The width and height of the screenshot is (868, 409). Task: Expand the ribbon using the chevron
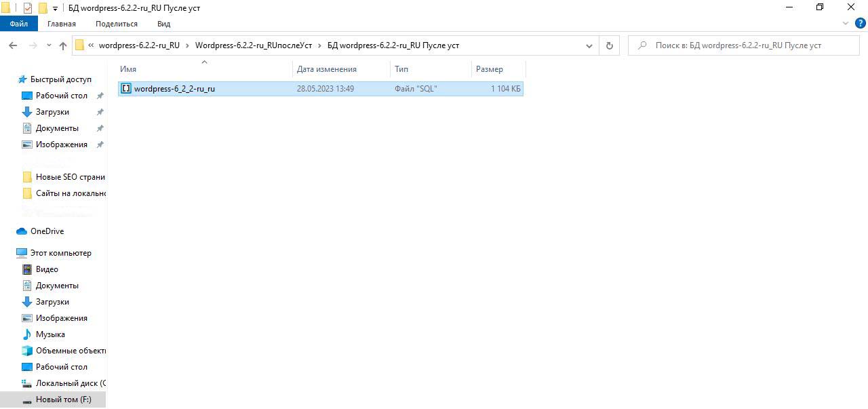coord(846,23)
